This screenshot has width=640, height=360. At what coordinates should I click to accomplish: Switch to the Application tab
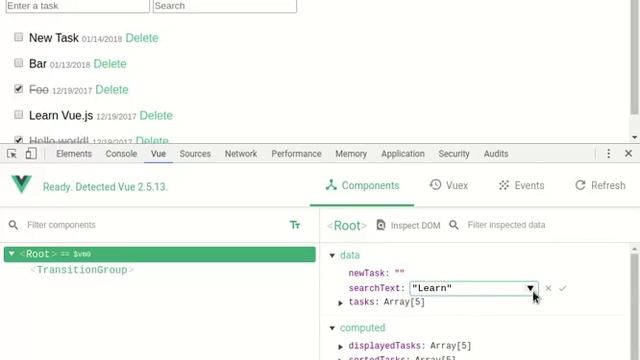coord(403,154)
